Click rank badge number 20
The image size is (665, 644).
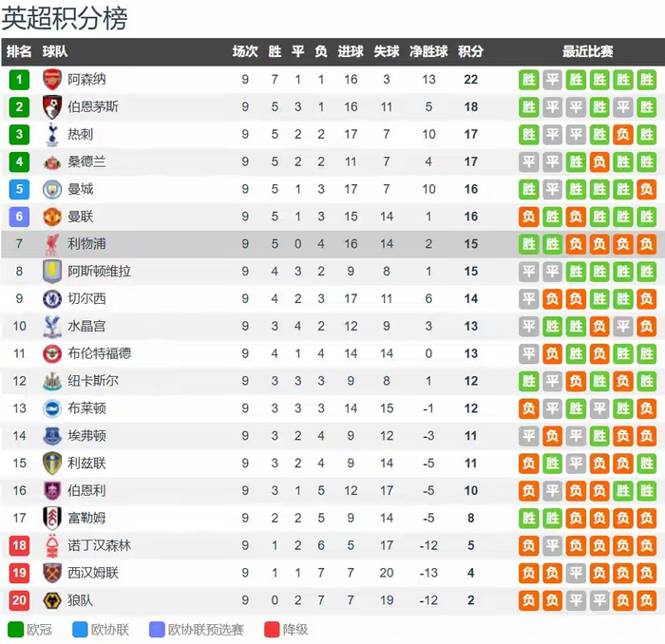click(x=19, y=600)
